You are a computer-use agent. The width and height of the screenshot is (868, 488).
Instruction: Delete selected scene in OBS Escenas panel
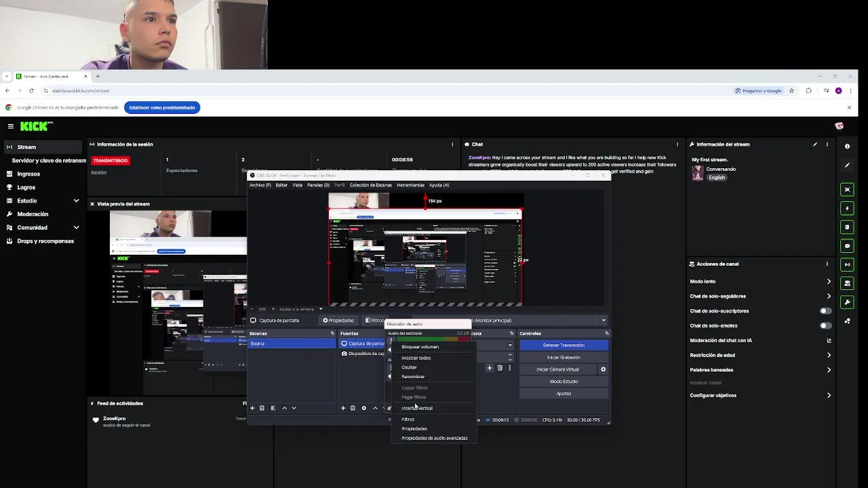(262, 408)
